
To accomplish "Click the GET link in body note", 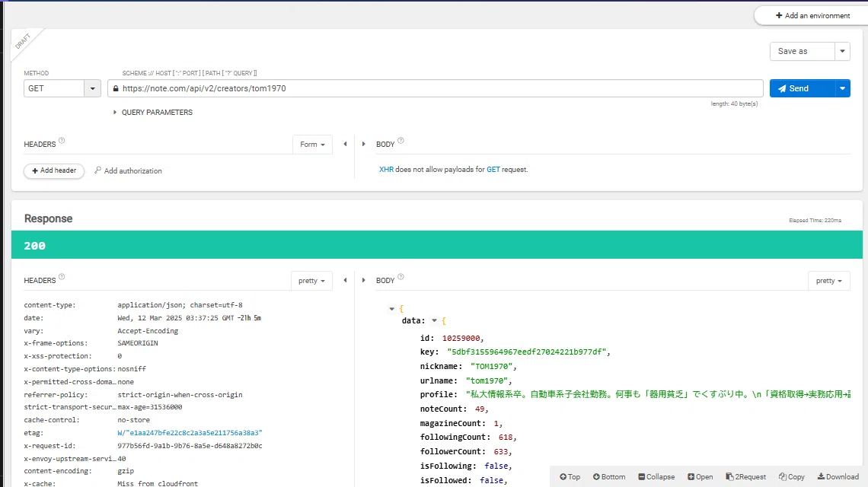I will 493,170.
